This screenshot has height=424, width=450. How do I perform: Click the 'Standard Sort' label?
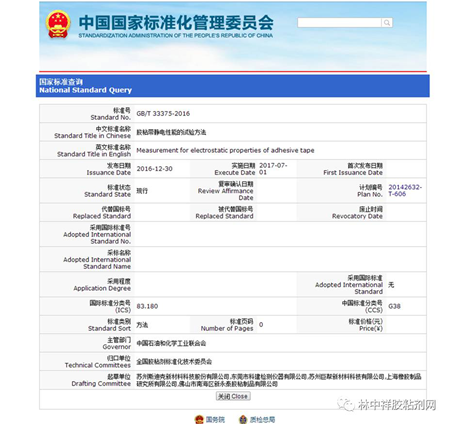pos(109,328)
